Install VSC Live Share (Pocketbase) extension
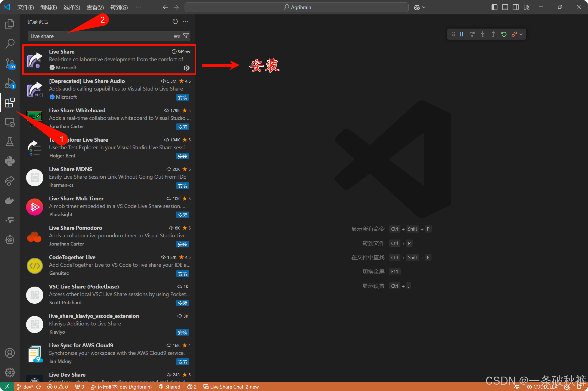 tap(183, 303)
